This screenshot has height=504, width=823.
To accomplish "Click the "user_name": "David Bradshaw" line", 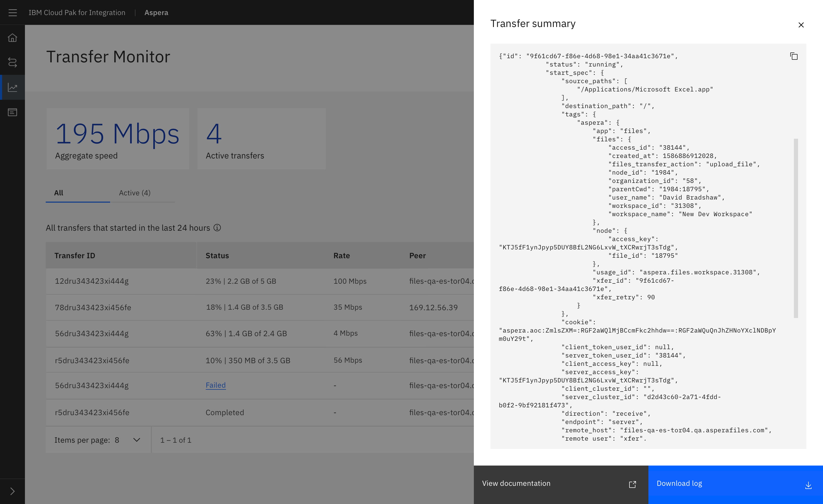I will [x=666, y=197].
